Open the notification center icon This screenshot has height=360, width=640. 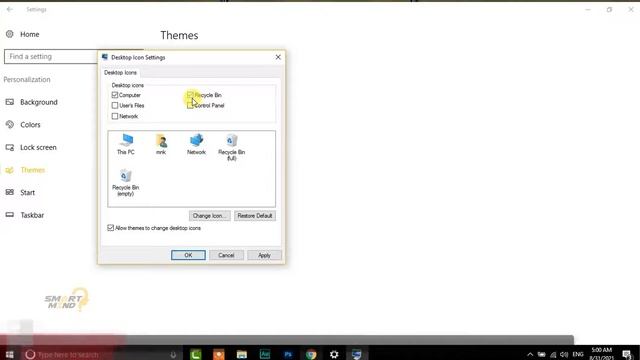[627, 354]
